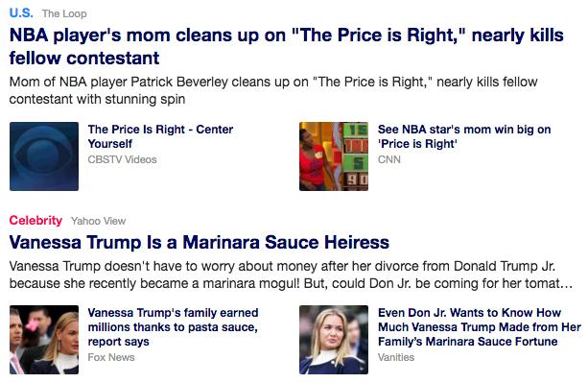Image resolution: width=588 pixels, height=383 pixels.
Task: Click the CBSTV Videos source label
Action: [122, 159]
